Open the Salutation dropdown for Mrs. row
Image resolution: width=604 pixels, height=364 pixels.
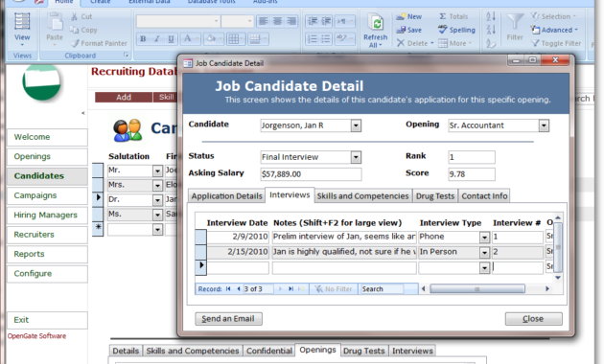(157, 186)
